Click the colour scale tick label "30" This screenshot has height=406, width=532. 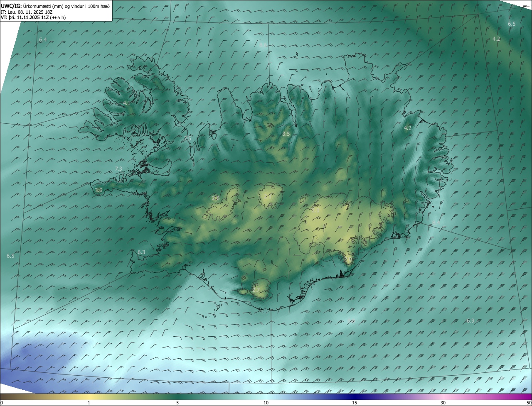[443, 403]
